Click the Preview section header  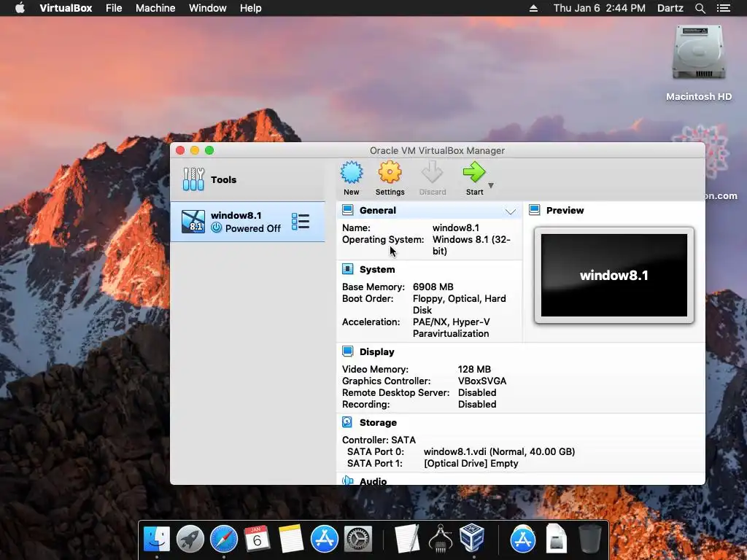pyautogui.click(x=565, y=211)
